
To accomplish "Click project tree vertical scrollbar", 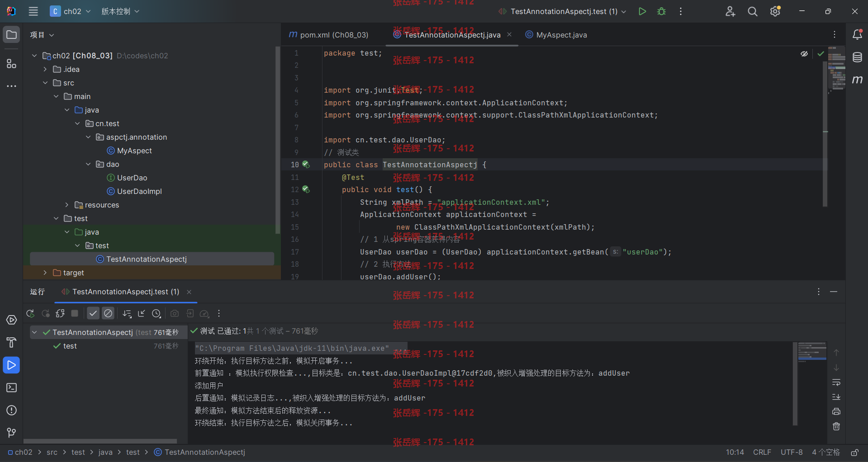I will (278, 140).
